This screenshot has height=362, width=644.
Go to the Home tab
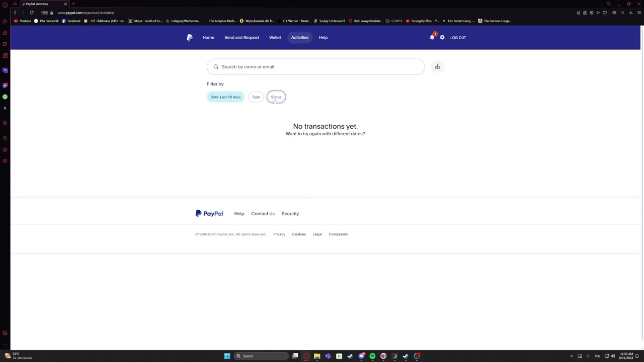point(208,37)
